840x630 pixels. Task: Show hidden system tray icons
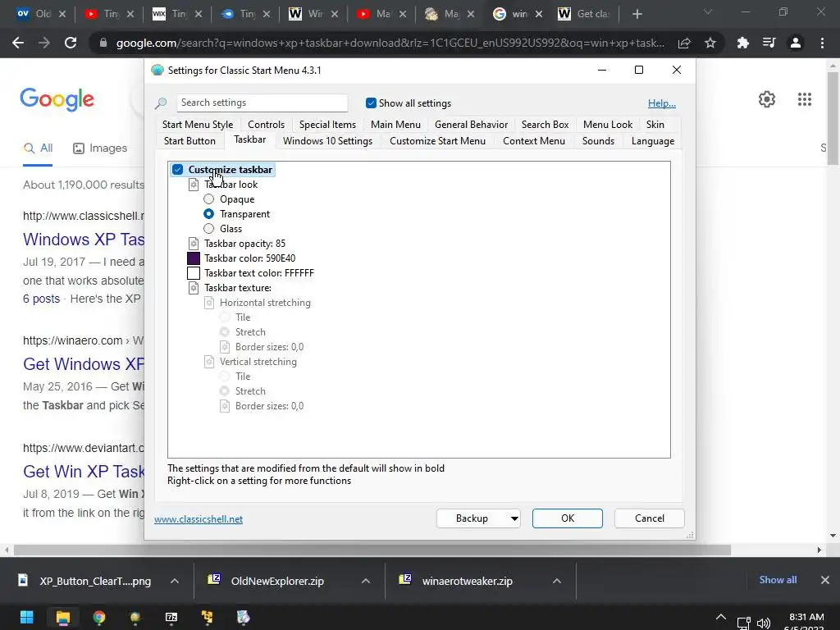[721, 617]
